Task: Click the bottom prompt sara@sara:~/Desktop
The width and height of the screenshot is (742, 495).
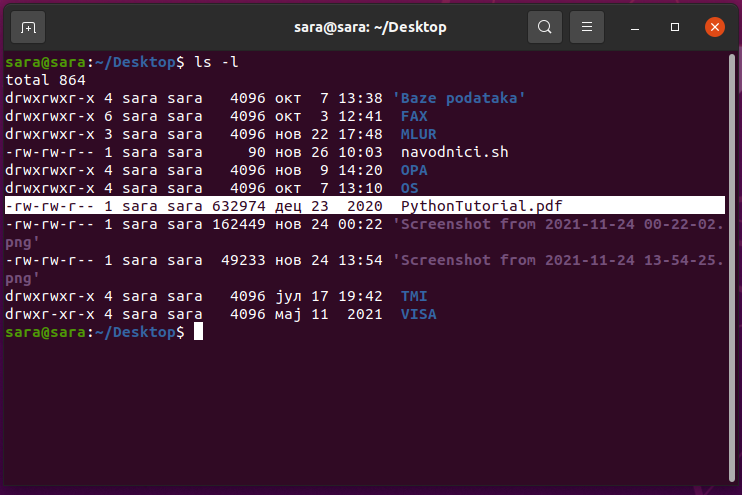Action: click(95, 332)
